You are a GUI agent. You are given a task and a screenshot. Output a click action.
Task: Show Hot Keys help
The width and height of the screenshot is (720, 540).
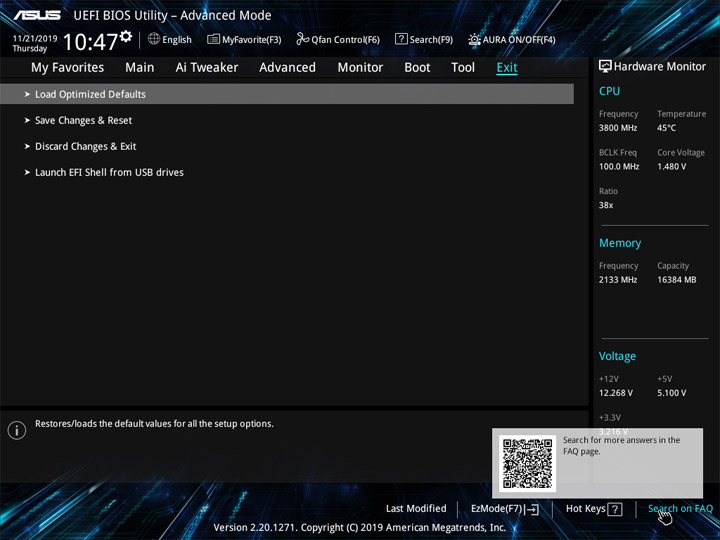594,509
